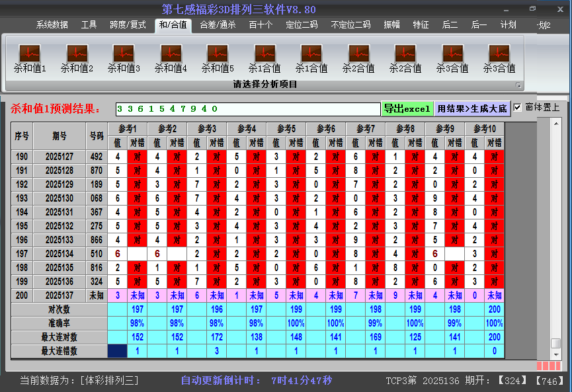Click the 序号 column header
The image size is (572, 392).
22,136
